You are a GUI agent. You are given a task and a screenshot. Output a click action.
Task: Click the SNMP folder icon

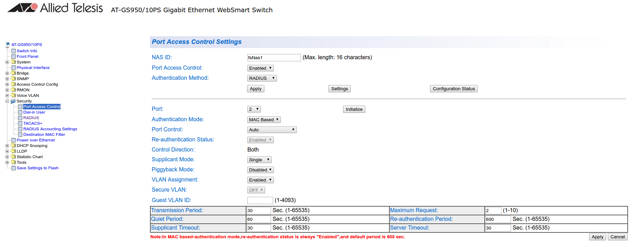pyautogui.click(x=13, y=79)
